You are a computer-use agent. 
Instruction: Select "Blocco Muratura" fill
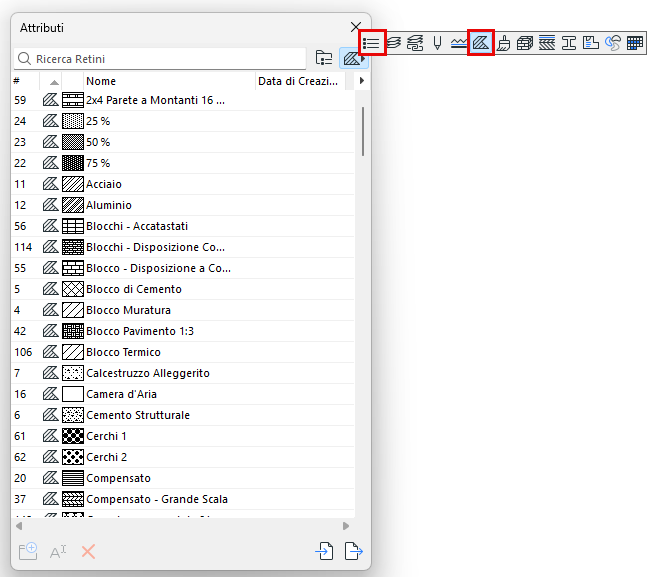point(183,310)
